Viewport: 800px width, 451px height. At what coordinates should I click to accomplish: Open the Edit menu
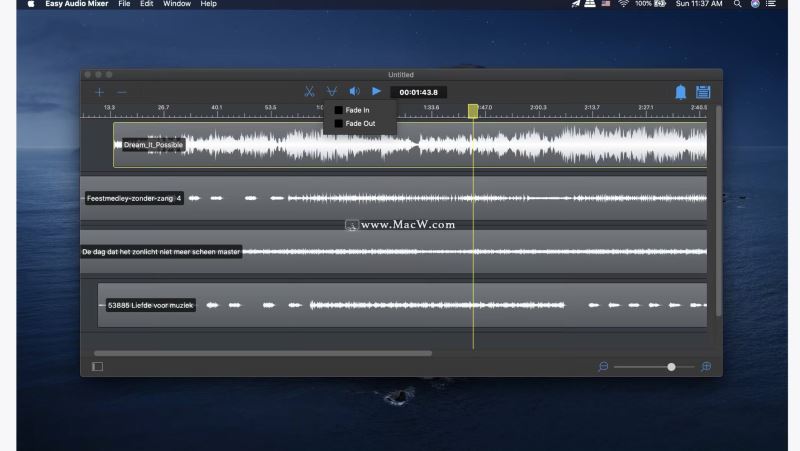coord(146,4)
